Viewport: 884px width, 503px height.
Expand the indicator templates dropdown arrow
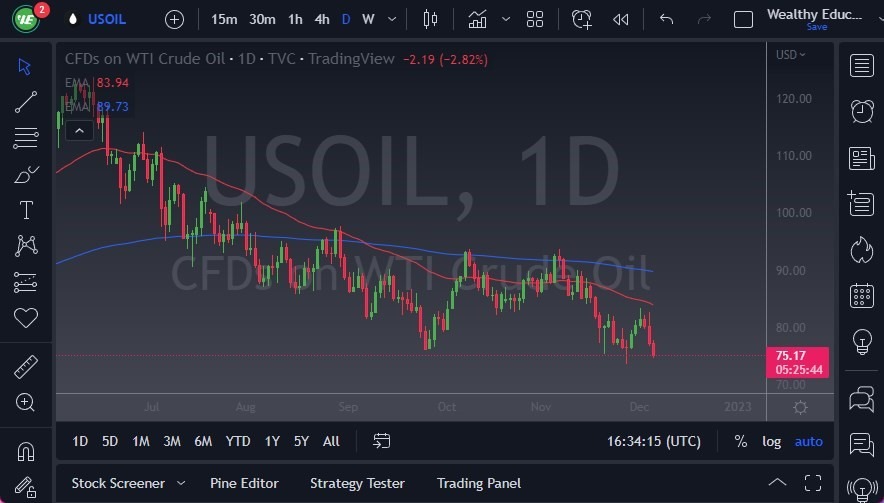coord(506,20)
